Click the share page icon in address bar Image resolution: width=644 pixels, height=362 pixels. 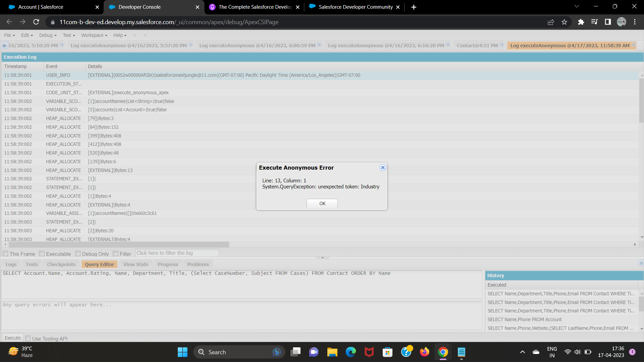551,22
